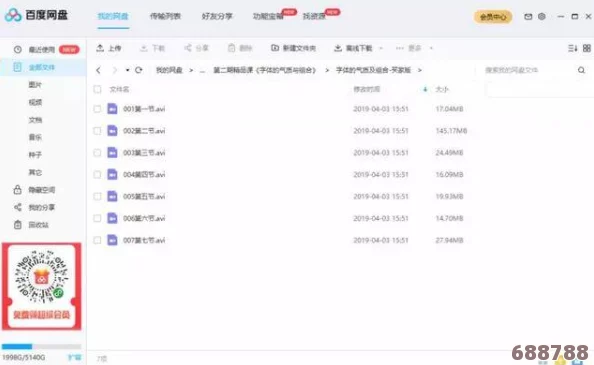Check the box for 004第四节.avi
Image resolution: width=594 pixels, height=365 pixels.
tap(97, 175)
